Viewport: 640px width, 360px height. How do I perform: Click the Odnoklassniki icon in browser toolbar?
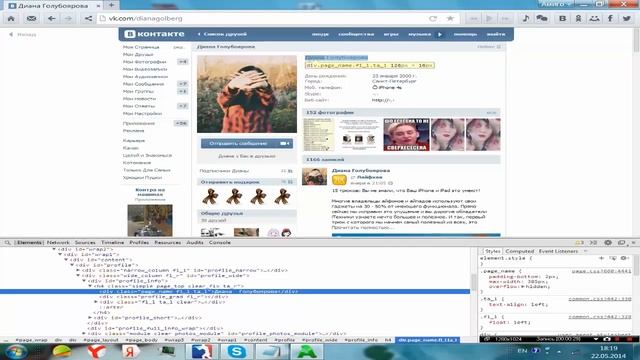click(578, 18)
